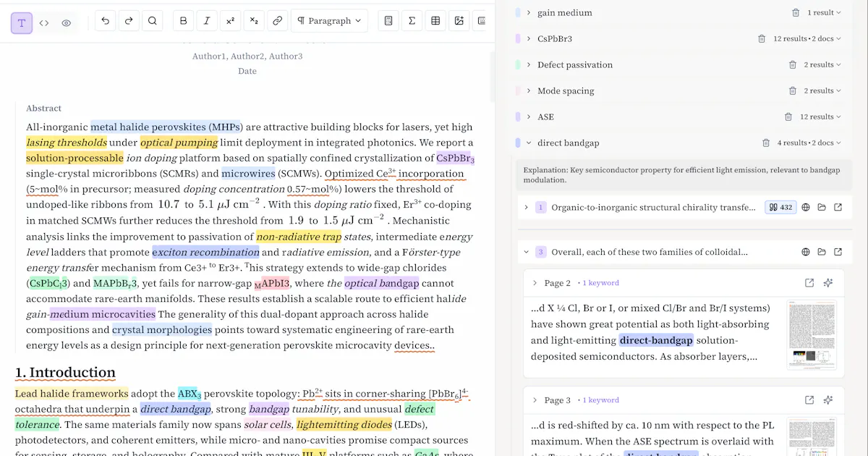Insert an equation with the Sigma icon

(x=412, y=21)
